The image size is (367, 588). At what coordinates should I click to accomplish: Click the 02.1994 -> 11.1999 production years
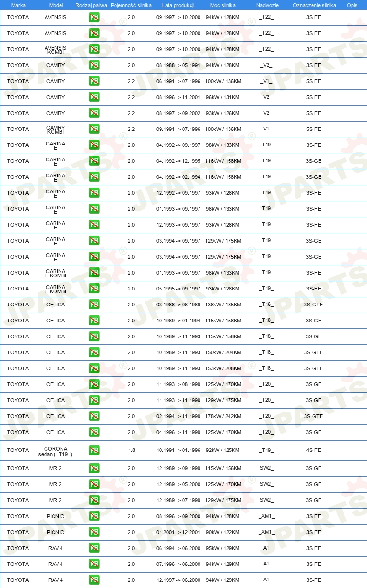pyautogui.click(x=178, y=416)
